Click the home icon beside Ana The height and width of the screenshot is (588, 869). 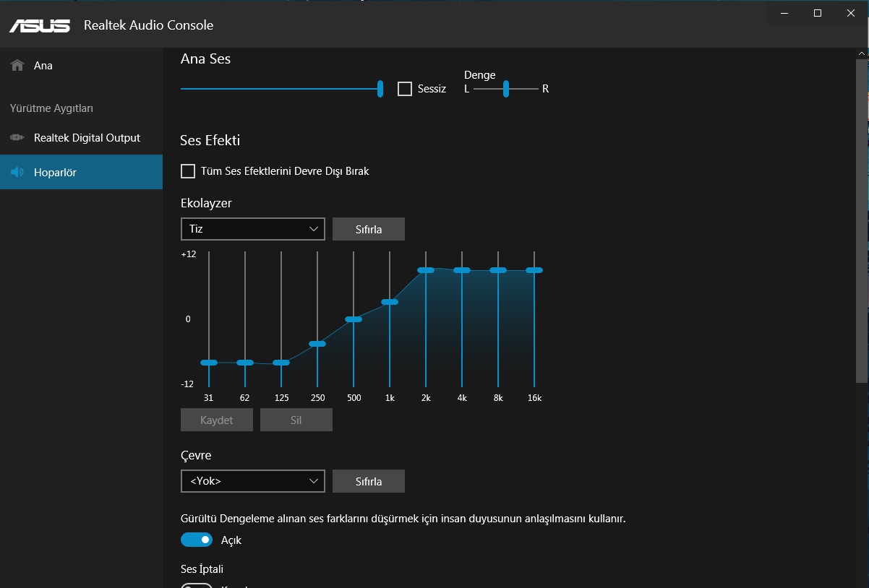point(17,66)
